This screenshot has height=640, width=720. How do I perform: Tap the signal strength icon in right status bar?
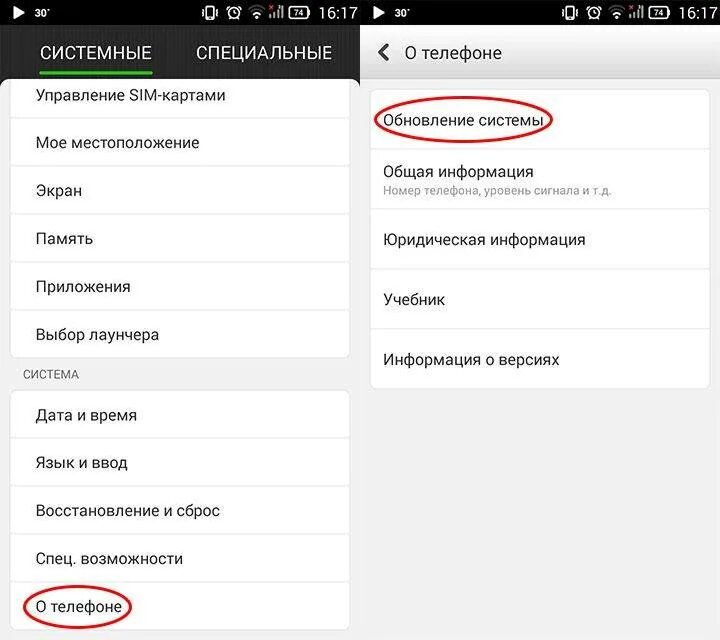point(636,11)
